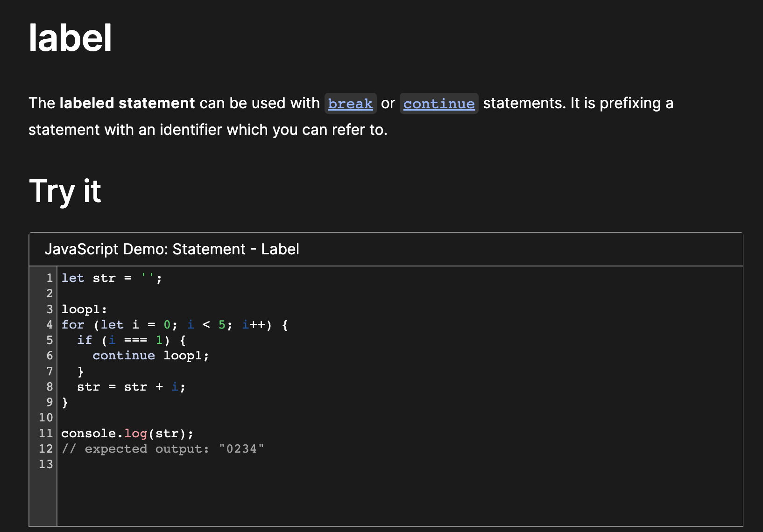Open the continue statement link
This screenshot has height=532, width=763.
[x=439, y=104]
